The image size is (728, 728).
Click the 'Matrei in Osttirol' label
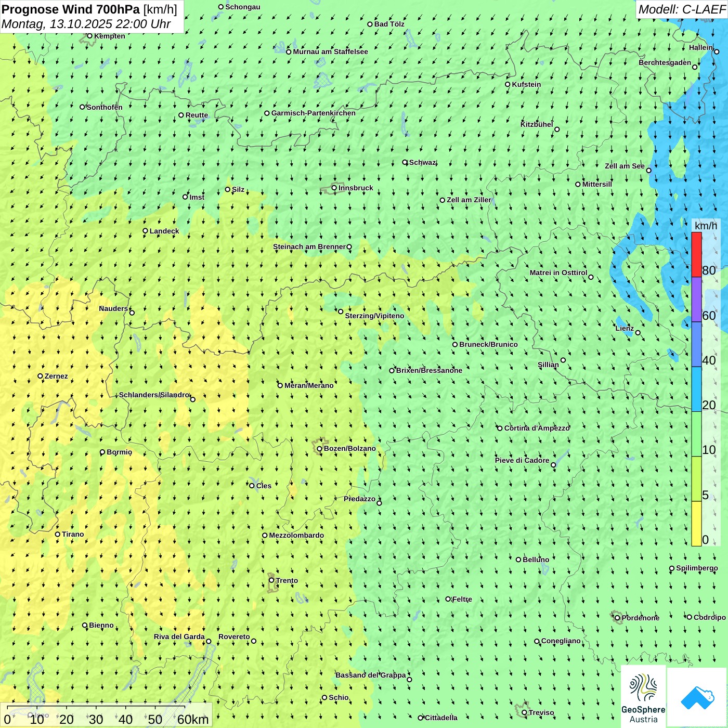coord(558,272)
